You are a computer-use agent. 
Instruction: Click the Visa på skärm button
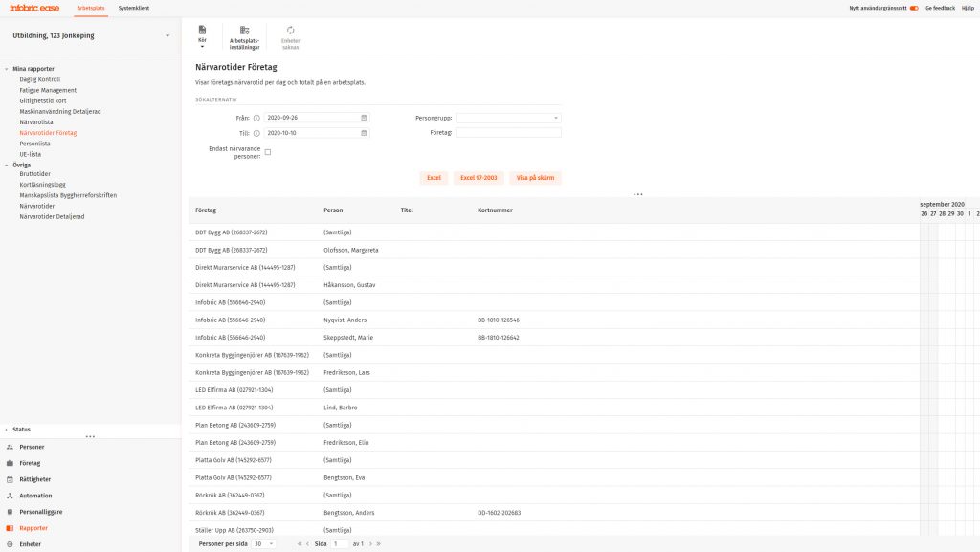(535, 178)
